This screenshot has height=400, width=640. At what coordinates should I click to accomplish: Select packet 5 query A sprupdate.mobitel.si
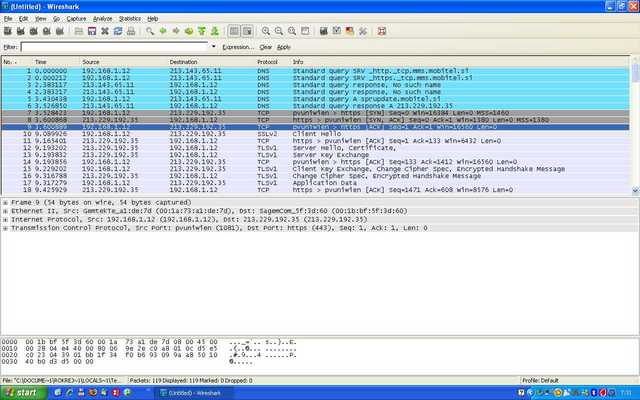[x=315, y=99]
